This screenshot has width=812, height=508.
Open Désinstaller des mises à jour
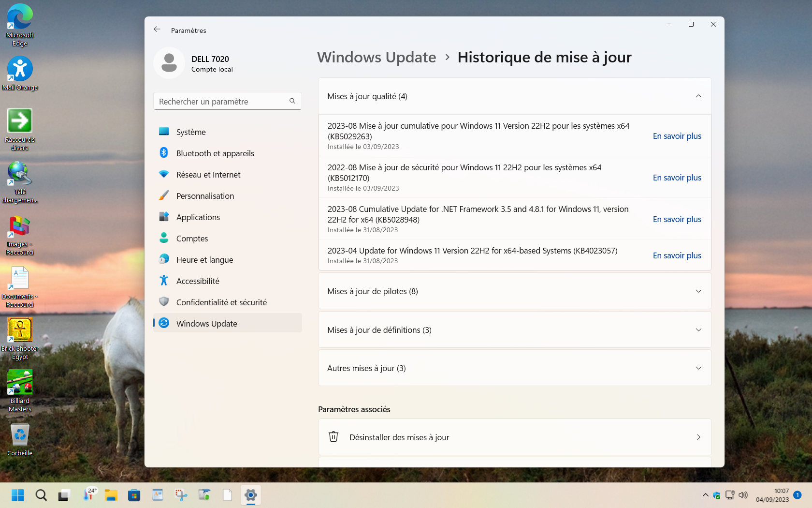pos(515,437)
